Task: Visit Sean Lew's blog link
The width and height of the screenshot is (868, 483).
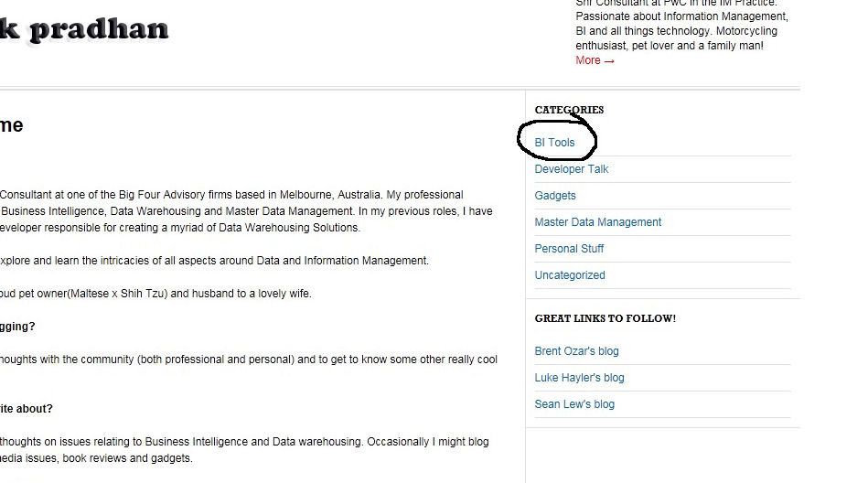Action: 574,404
